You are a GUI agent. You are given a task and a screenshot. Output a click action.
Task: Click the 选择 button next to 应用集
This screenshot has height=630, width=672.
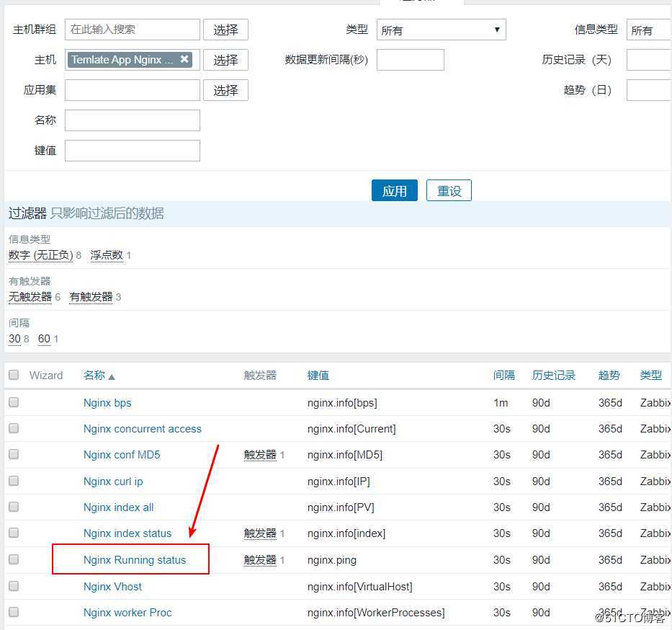[x=225, y=89]
